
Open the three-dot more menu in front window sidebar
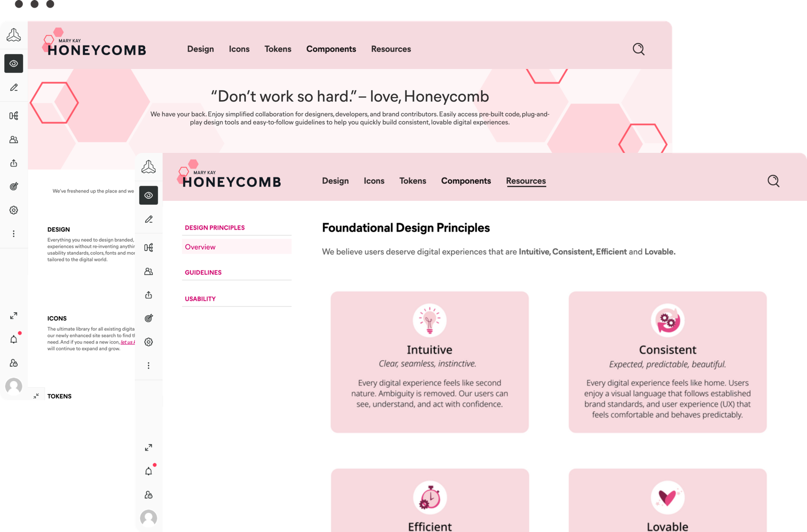tap(149, 365)
